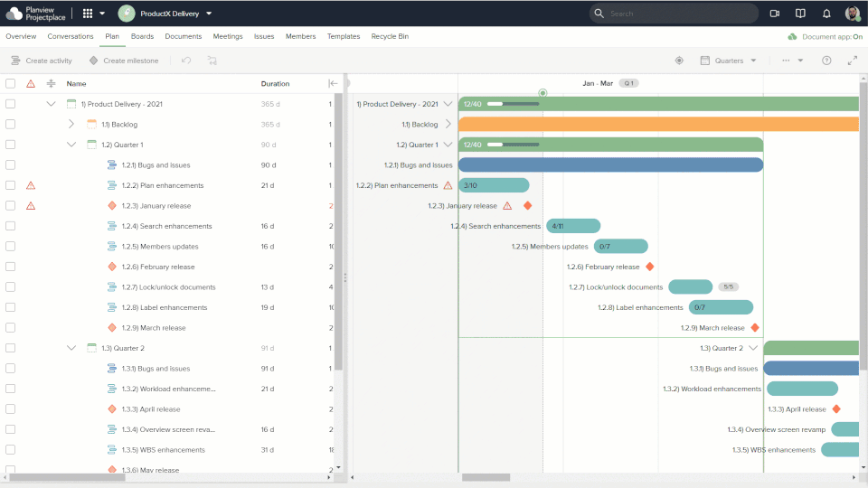Switch to the Boards tab
The image size is (868, 488).
(x=142, y=36)
